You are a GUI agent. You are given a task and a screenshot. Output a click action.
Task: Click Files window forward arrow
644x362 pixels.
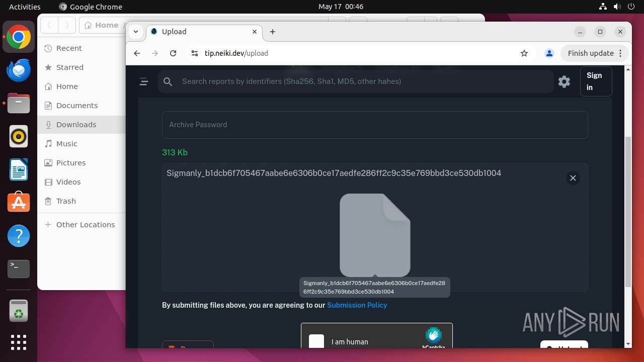[x=67, y=25]
